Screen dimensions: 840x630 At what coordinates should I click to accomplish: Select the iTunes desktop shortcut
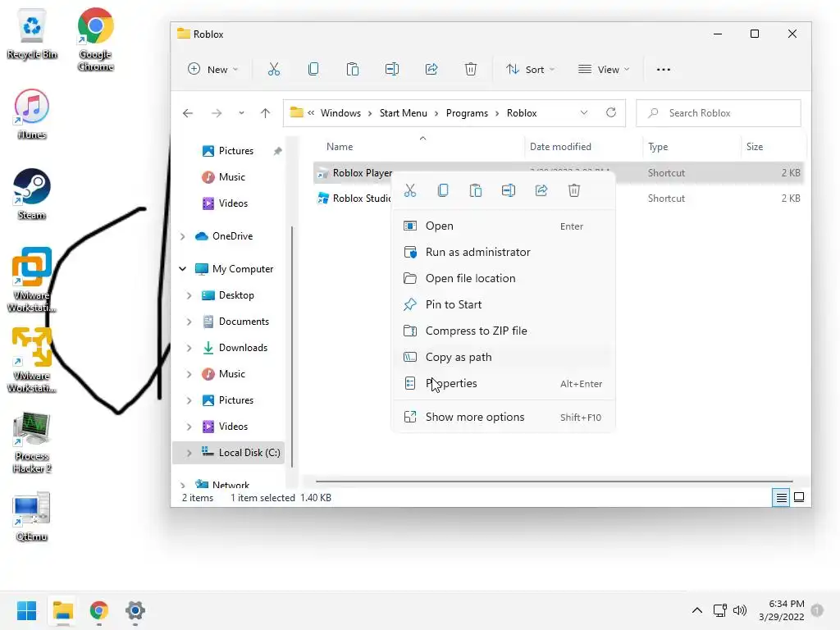pyautogui.click(x=32, y=114)
